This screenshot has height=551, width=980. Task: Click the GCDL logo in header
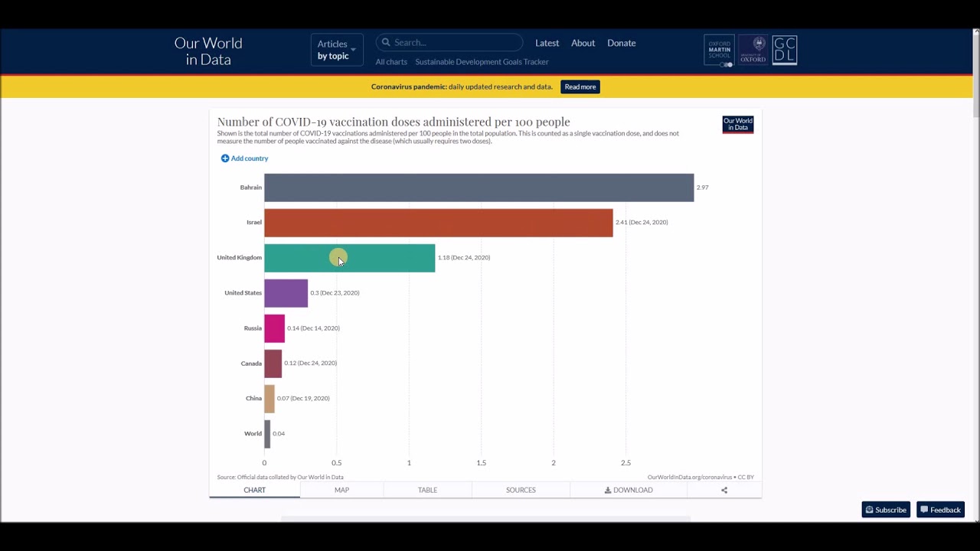pyautogui.click(x=785, y=51)
